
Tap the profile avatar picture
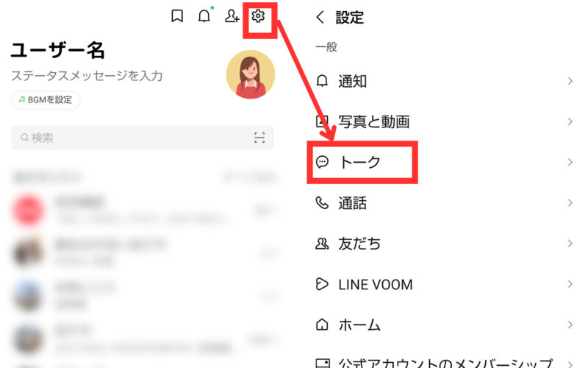[251, 74]
